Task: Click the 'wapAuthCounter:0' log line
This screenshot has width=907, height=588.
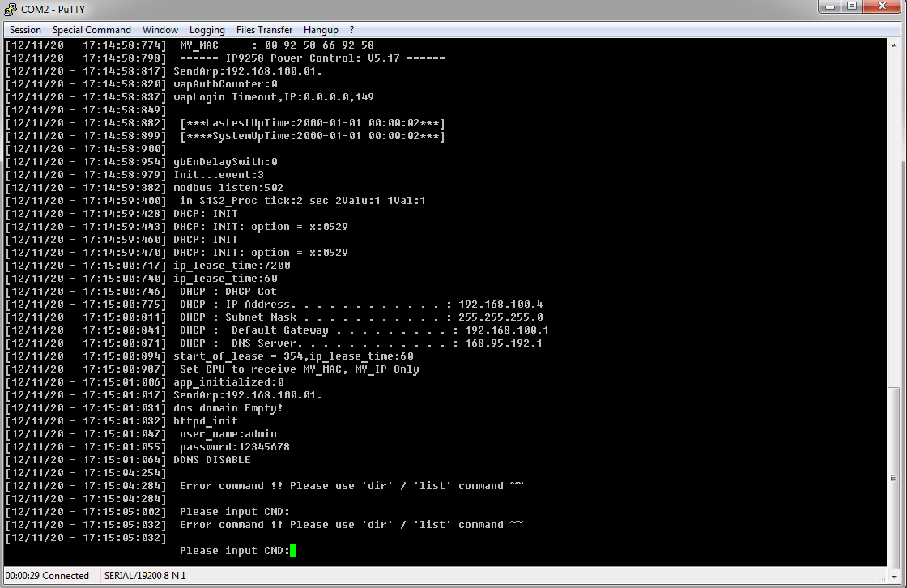Action: pos(225,84)
